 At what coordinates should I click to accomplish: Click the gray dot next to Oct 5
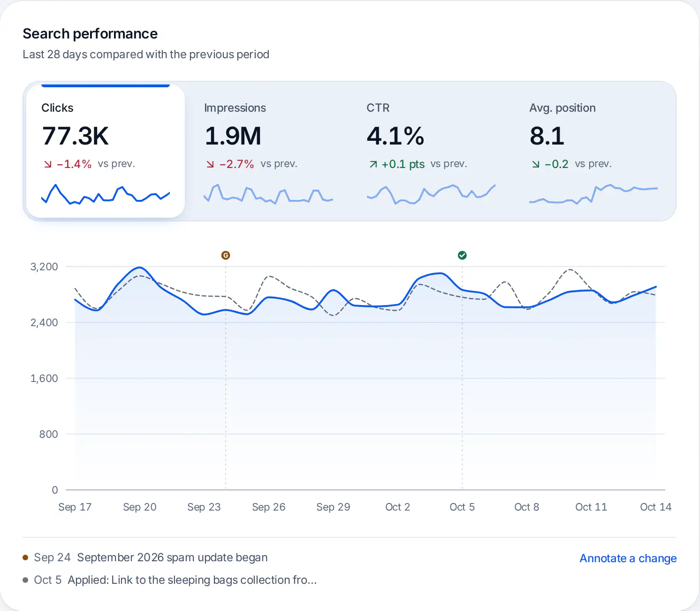coord(25,580)
